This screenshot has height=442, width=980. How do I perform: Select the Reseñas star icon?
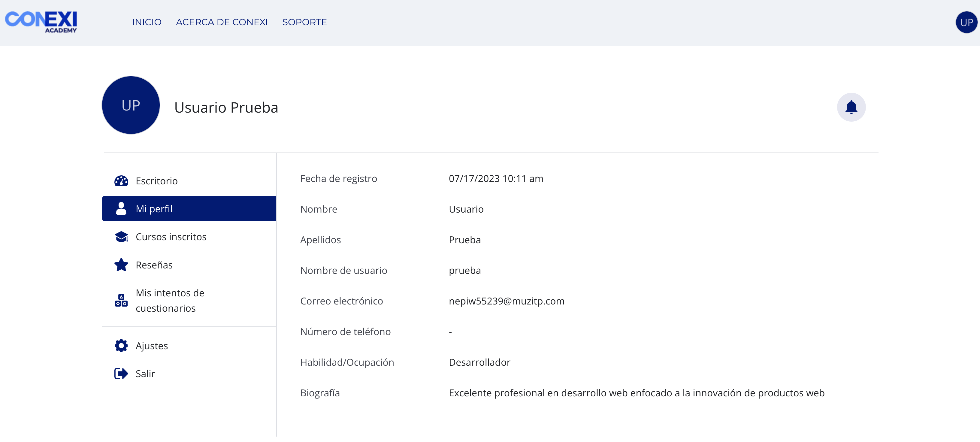(121, 265)
